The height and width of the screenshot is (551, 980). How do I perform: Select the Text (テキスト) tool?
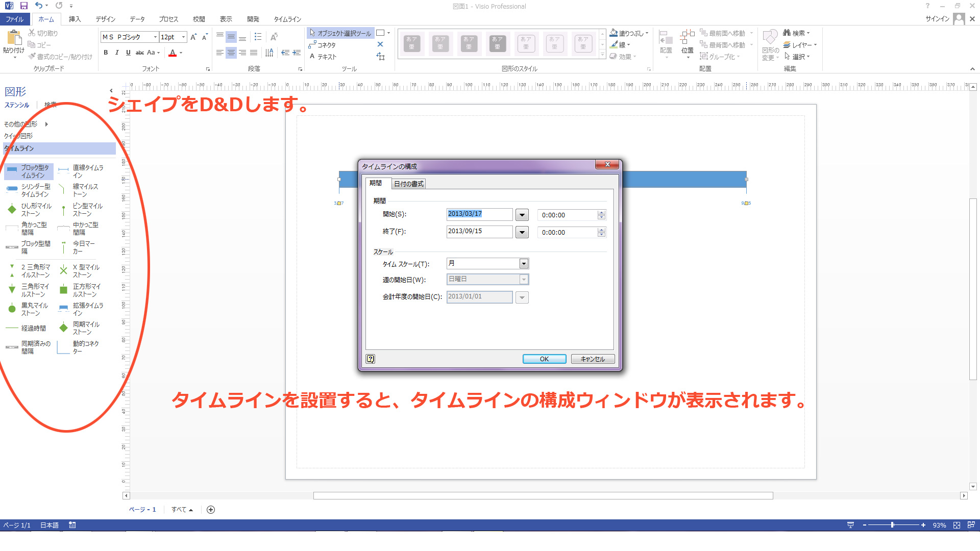[323, 57]
